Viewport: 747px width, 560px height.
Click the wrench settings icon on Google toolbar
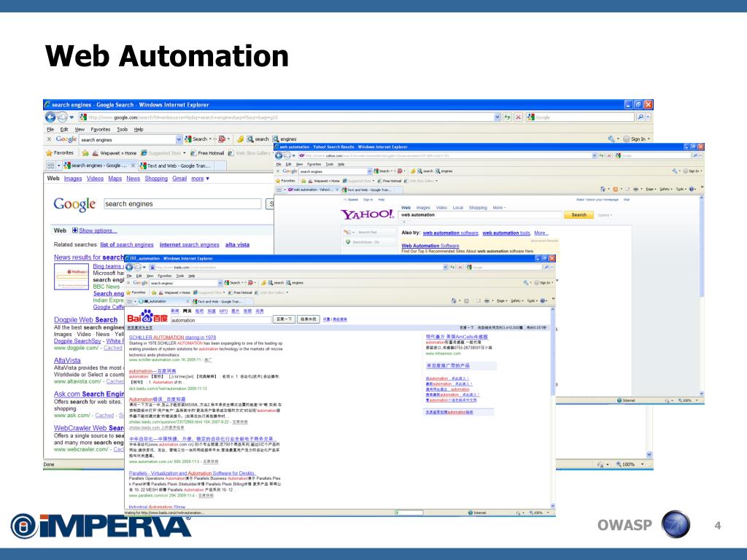(611, 139)
